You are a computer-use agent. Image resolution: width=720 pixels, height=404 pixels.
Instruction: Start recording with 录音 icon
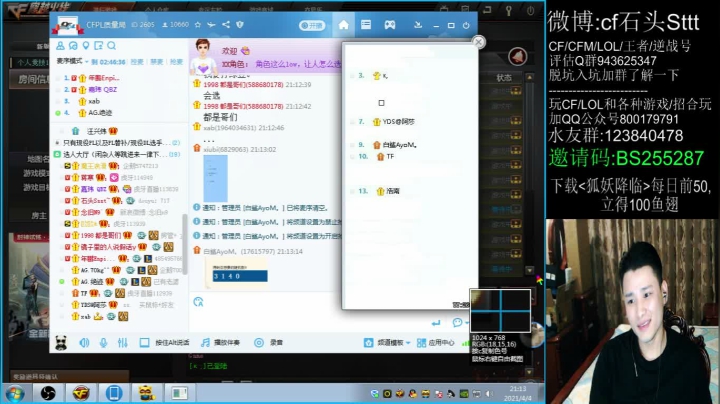pos(259,342)
